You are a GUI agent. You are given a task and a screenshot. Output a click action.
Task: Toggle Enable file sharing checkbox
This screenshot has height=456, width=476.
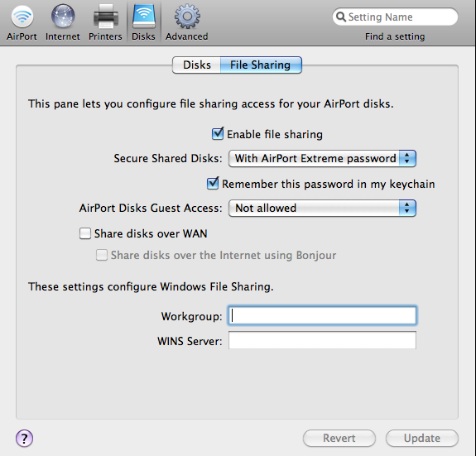tap(218, 134)
